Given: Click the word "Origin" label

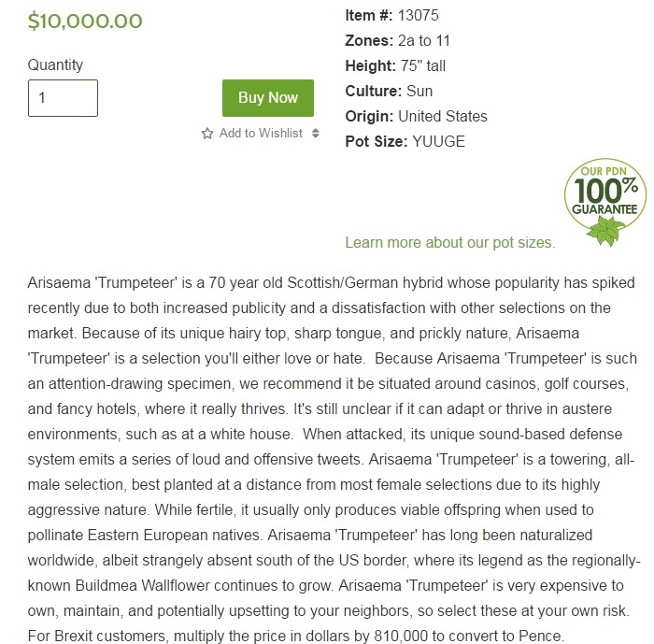Looking at the screenshot, I should (x=369, y=117).
